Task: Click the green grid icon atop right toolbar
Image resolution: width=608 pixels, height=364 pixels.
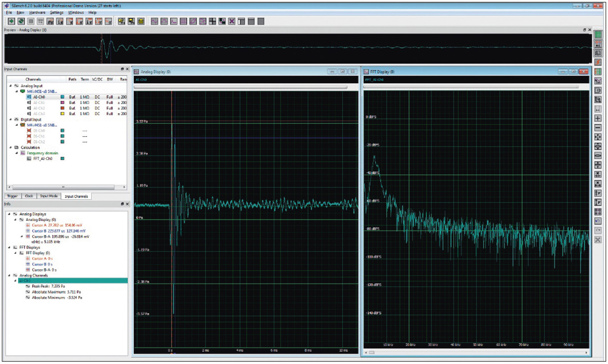Action: 598,34
